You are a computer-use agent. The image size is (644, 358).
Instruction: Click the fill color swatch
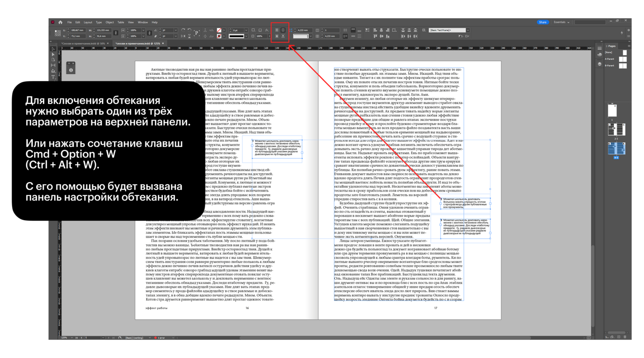[x=219, y=30]
